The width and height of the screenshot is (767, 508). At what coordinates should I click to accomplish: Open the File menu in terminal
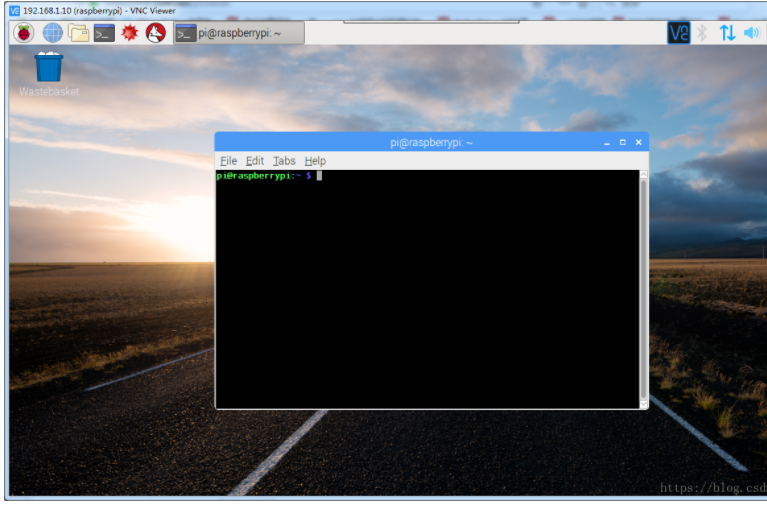[x=228, y=161]
